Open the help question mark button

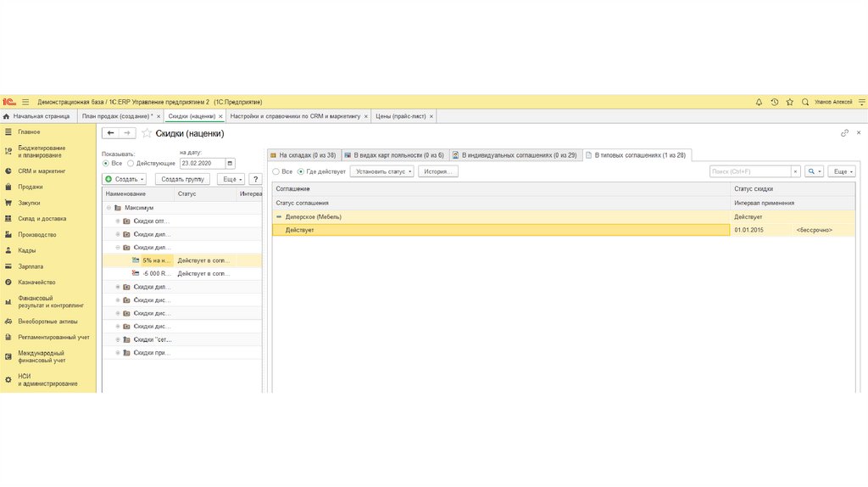[254, 179]
